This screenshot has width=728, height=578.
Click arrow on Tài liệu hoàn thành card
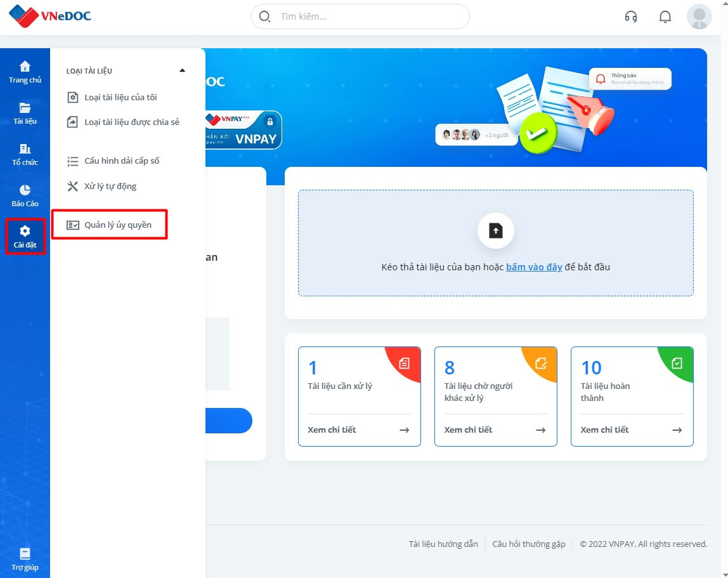[677, 430]
